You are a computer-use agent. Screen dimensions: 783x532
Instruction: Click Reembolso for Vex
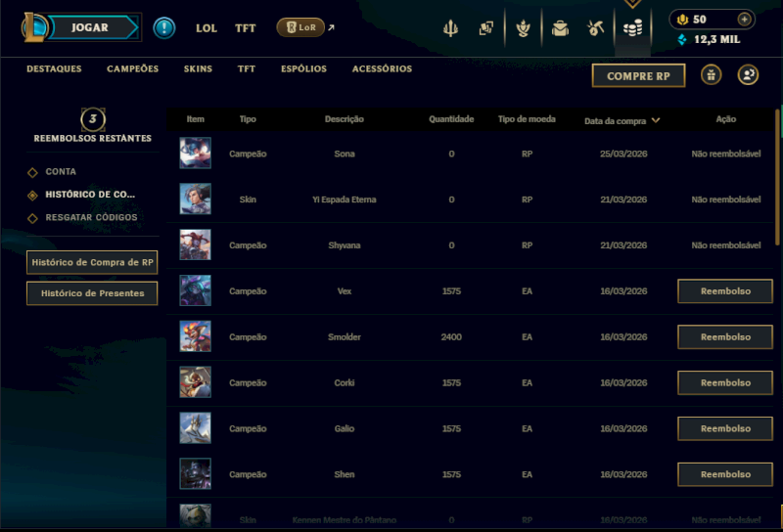[x=725, y=291]
